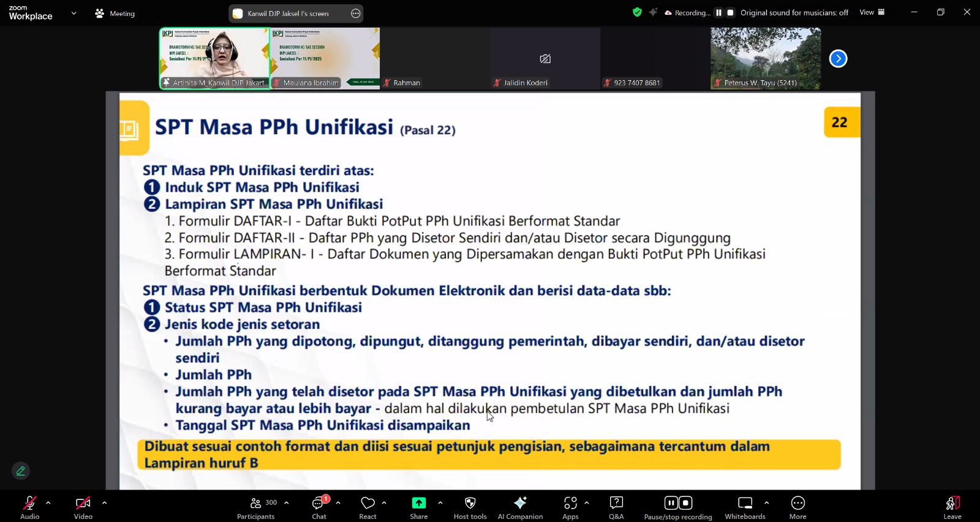The image size is (980, 522).
Task: Expand audio options arrow next to Audio
Action: click(48, 502)
